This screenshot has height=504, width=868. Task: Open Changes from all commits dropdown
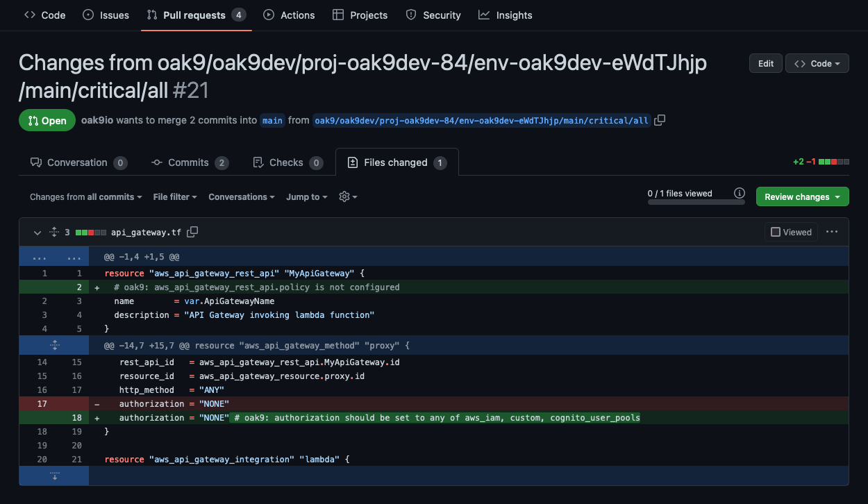pos(86,197)
